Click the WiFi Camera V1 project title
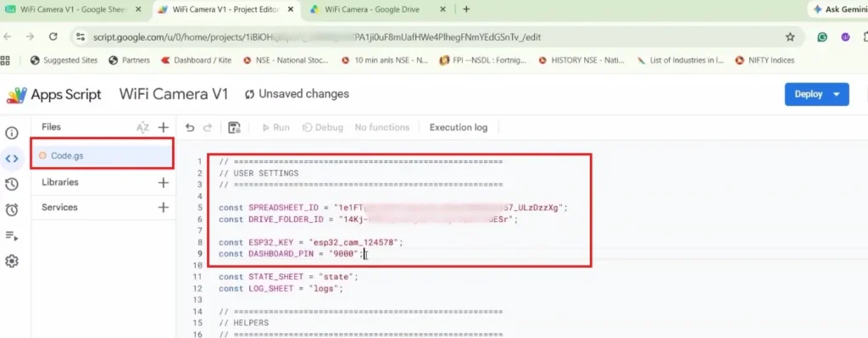The image size is (868, 338). click(173, 94)
